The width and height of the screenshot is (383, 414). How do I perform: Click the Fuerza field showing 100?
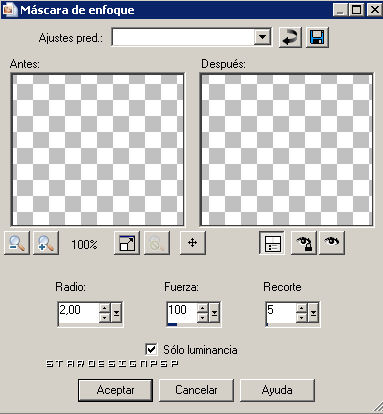point(182,313)
